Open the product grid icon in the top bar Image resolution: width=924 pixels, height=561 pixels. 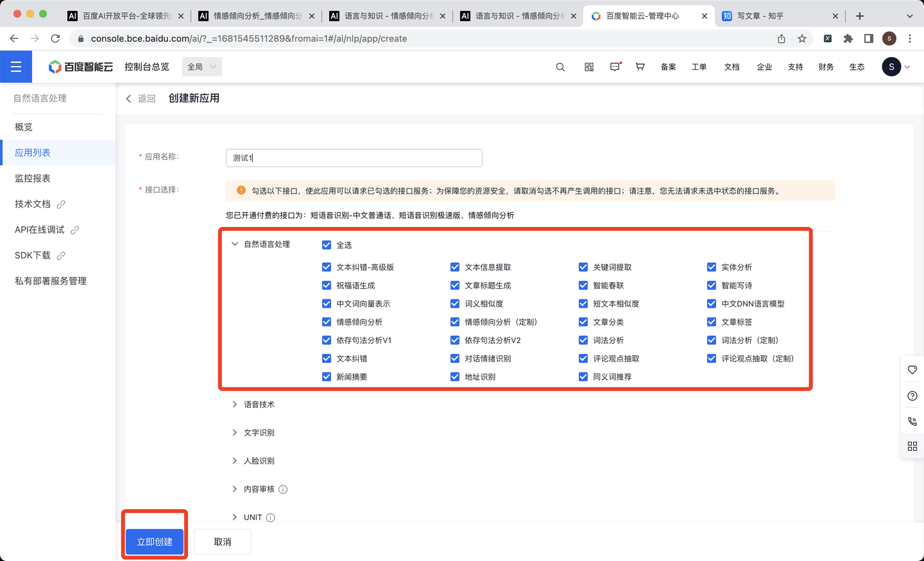(x=588, y=67)
